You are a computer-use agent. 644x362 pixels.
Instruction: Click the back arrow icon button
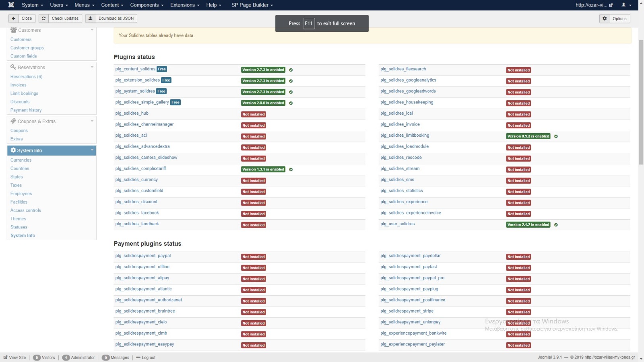[14, 19]
